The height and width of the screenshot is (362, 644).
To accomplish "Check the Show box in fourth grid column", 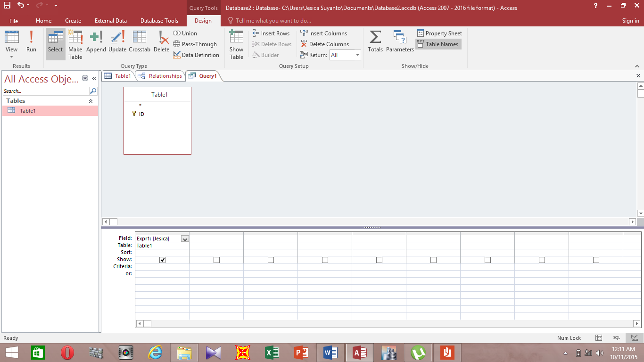I will point(325,260).
